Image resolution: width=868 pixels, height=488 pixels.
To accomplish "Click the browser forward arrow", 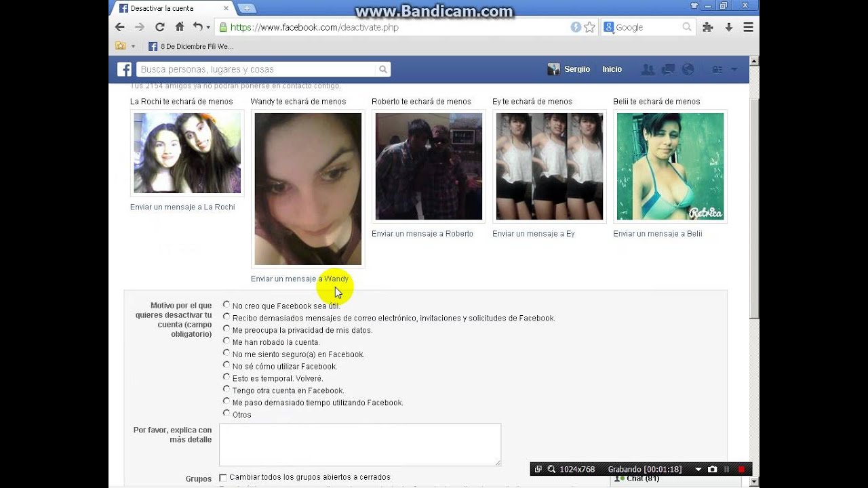I will click(140, 27).
